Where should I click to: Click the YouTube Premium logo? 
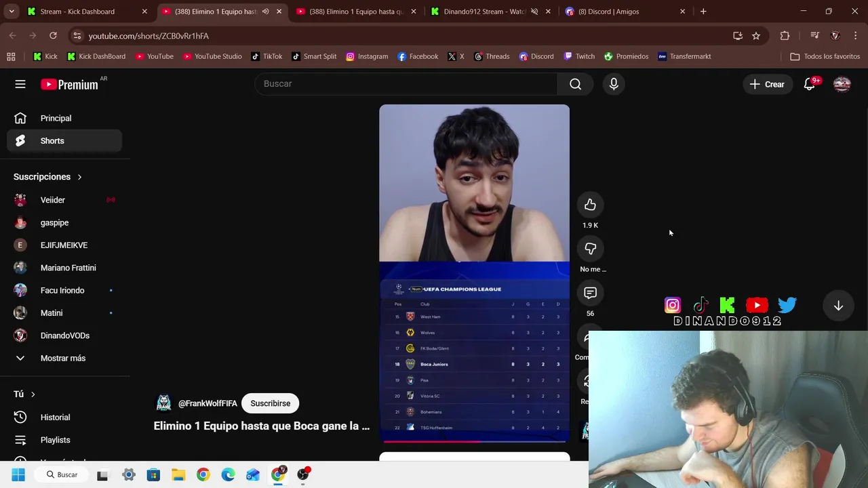point(69,85)
